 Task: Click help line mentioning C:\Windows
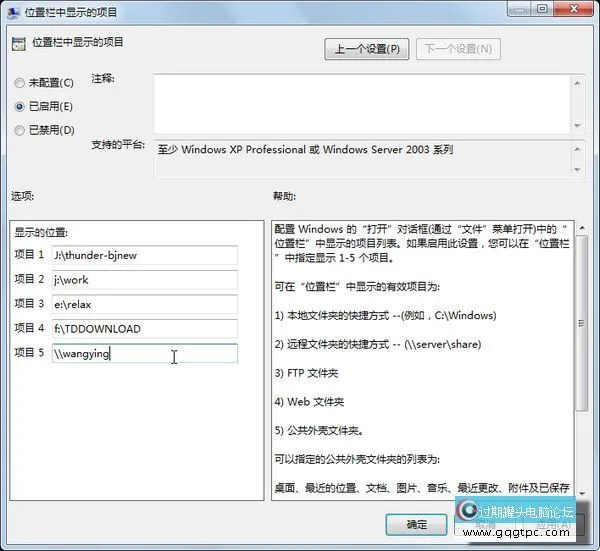385,316
